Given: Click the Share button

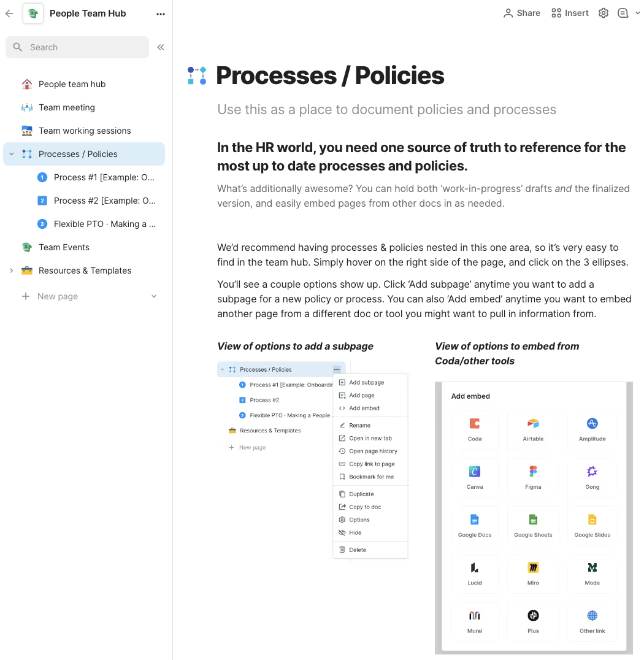Looking at the screenshot, I should click(x=522, y=13).
